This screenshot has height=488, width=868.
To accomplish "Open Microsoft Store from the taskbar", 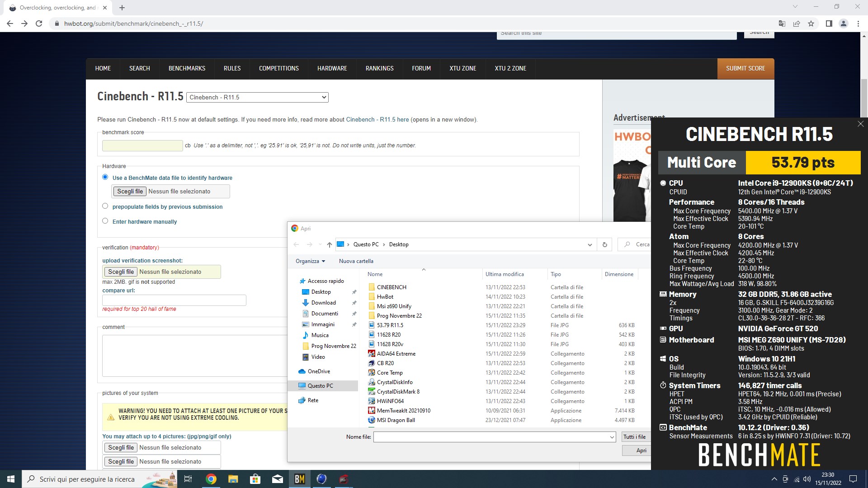I will pos(255,479).
